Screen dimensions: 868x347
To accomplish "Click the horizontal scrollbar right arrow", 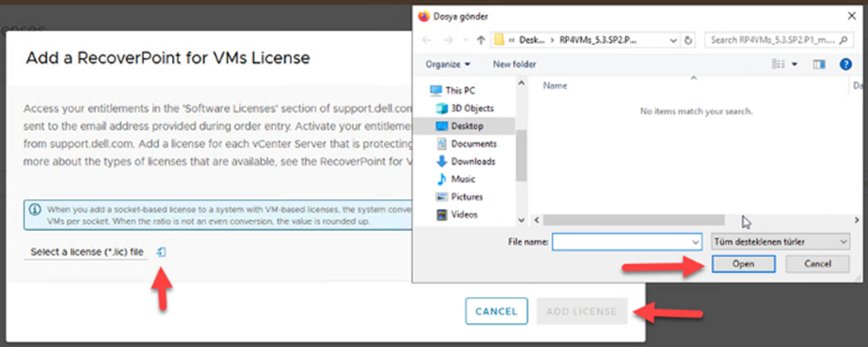I will pos(857,220).
